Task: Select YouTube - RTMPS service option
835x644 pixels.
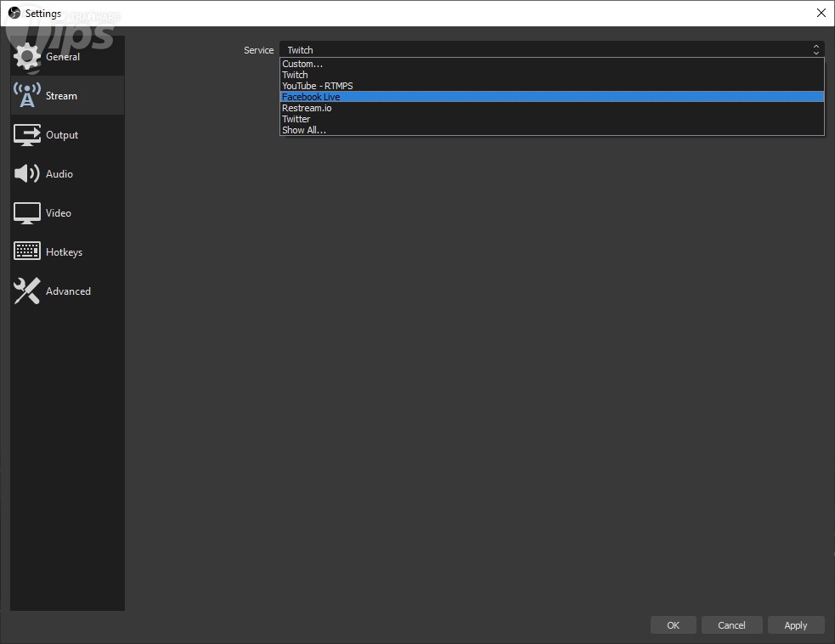Action: tap(551, 86)
